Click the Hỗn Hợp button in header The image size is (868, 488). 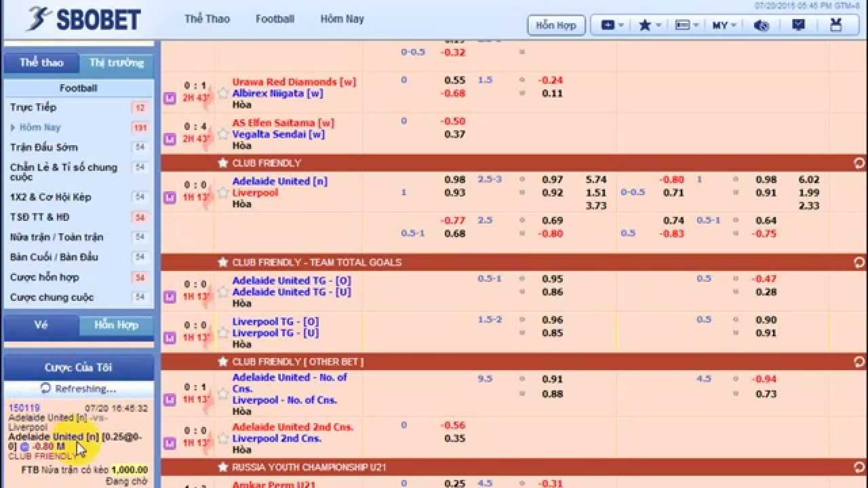pos(556,25)
